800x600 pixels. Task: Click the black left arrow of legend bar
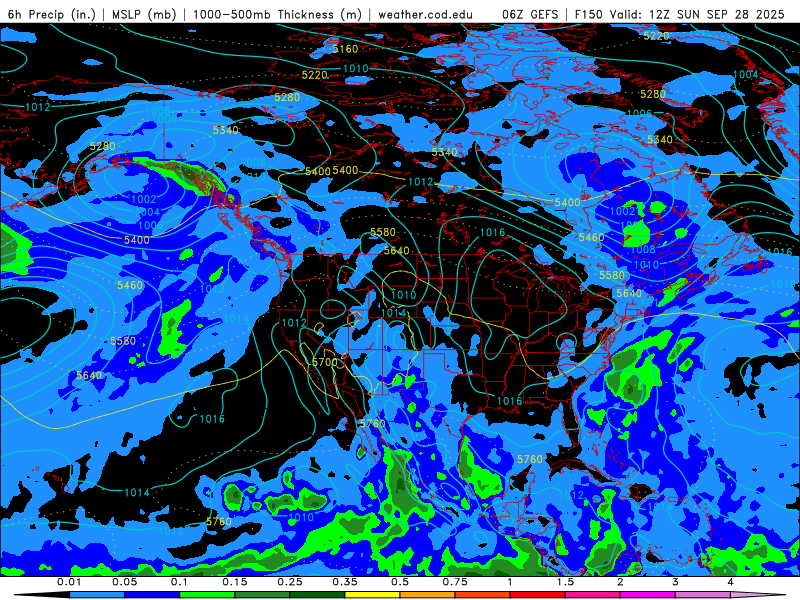click(42, 595)
